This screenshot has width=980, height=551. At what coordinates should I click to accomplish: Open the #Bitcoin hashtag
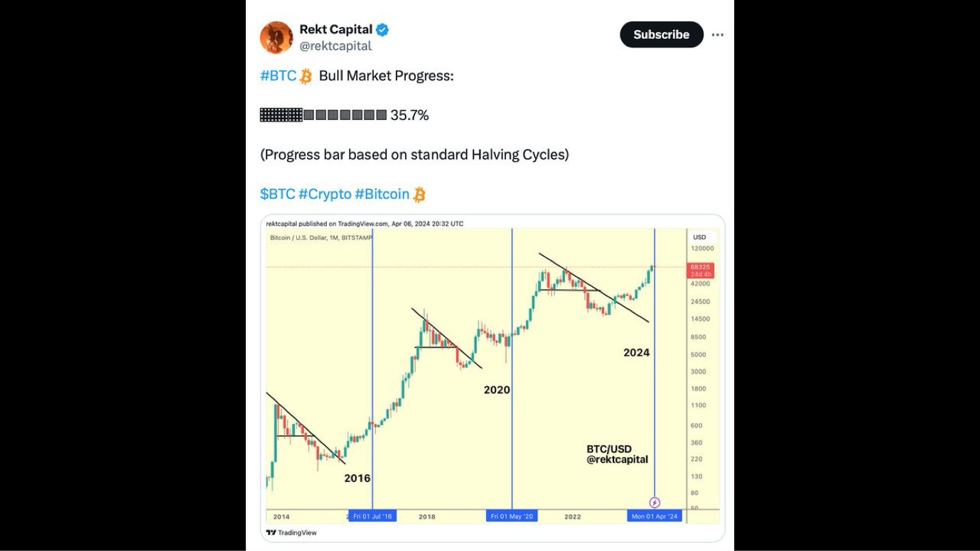click(x=382, y=194)
